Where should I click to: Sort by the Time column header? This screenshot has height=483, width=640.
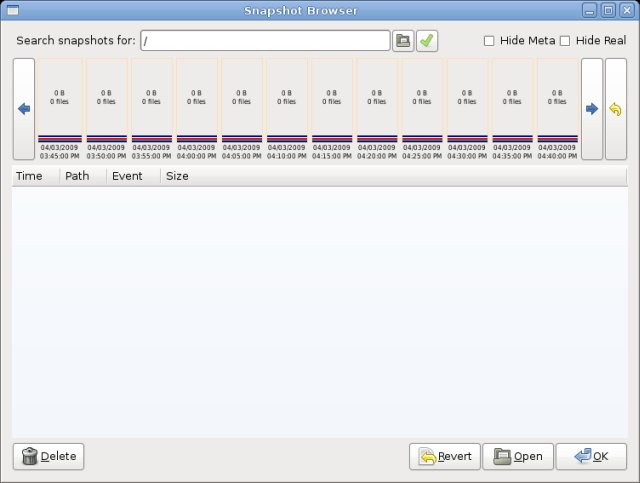pyautogui.click(x=36, y=176)
